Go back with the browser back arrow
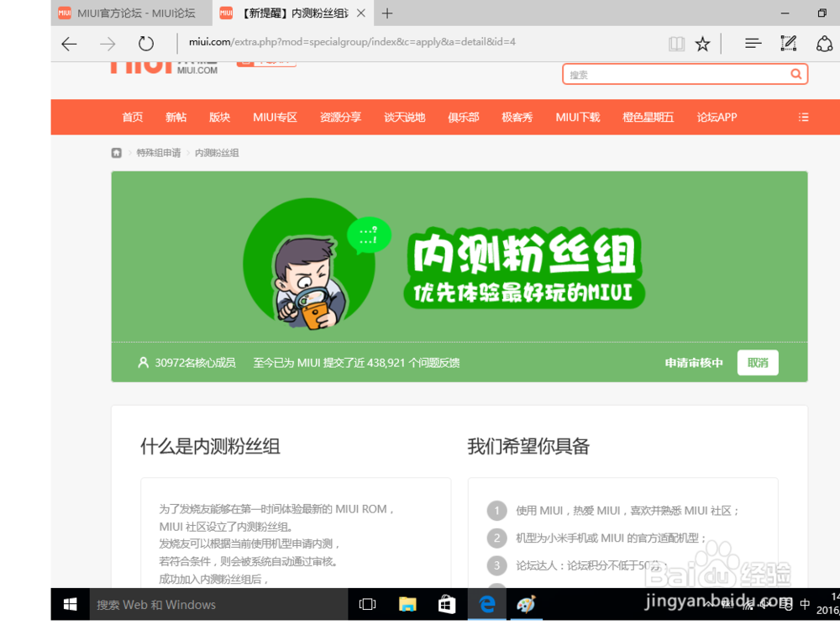 pos(69,44)
